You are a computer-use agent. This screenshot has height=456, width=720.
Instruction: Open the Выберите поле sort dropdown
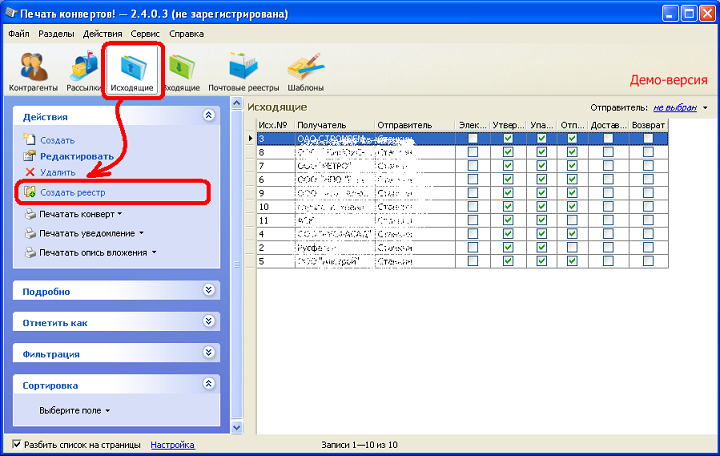coord(74,410)
